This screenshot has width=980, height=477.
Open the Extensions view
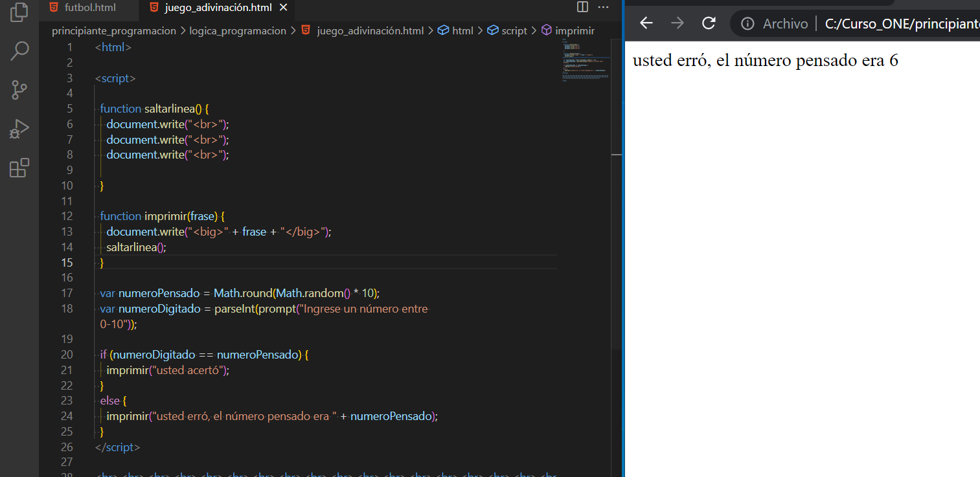coord(19,168)
